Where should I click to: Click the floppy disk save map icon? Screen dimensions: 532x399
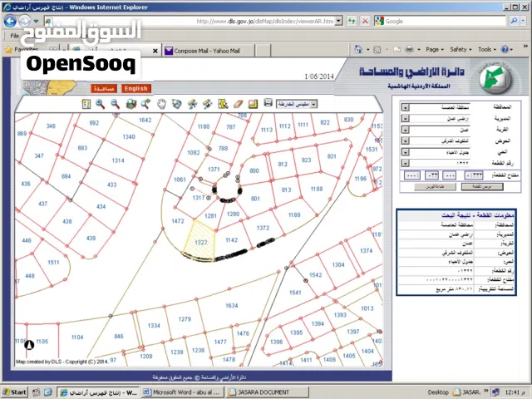[x=268, y=103]
